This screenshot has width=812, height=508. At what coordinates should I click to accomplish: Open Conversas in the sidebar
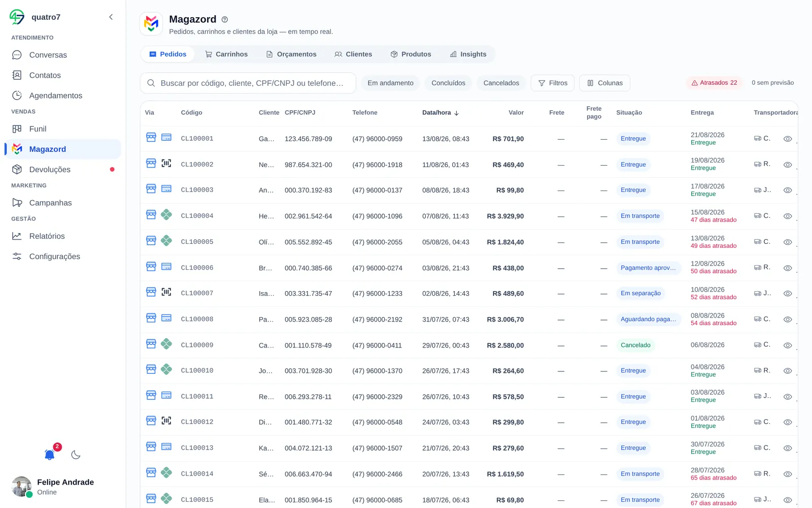coord(63,55)
